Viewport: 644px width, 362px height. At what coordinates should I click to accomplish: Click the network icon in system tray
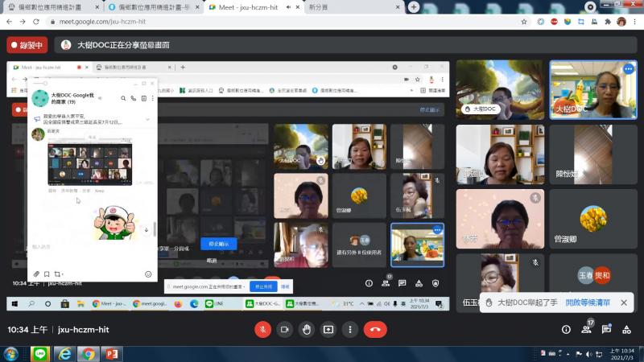click(x=599, y=354)
